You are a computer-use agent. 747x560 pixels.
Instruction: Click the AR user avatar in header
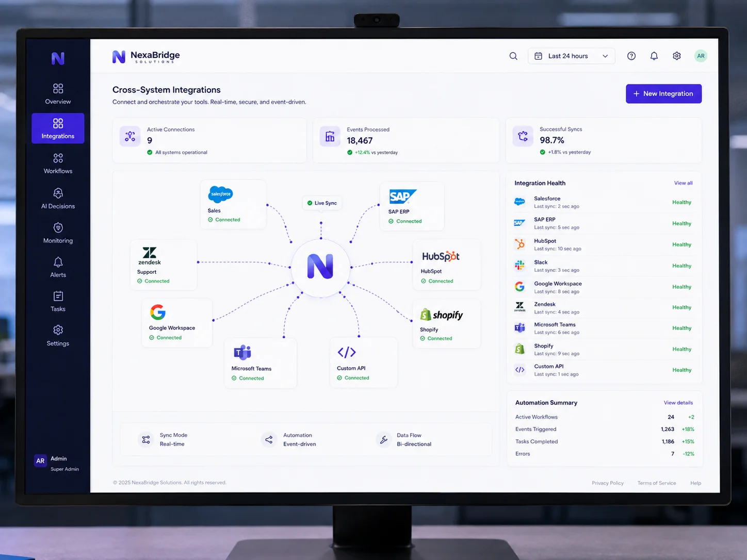(701, 56)
